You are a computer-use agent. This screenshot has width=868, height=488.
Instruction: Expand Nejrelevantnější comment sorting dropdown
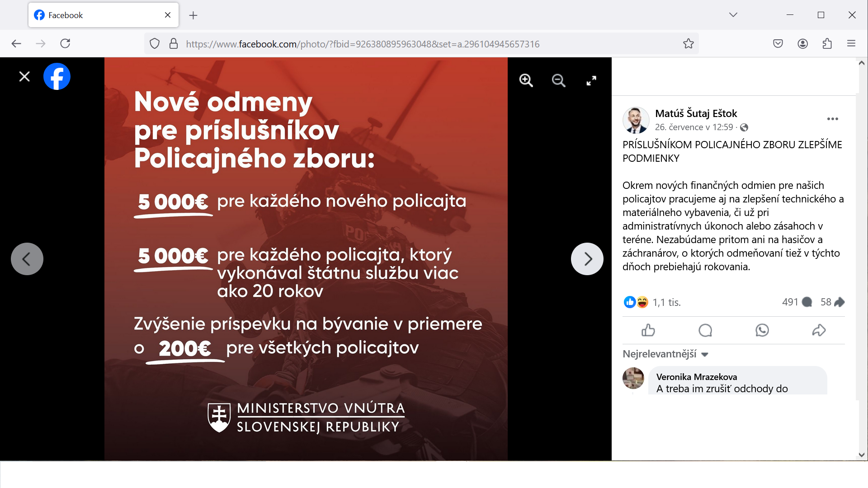pyautogui.click(x=665, y=354)
